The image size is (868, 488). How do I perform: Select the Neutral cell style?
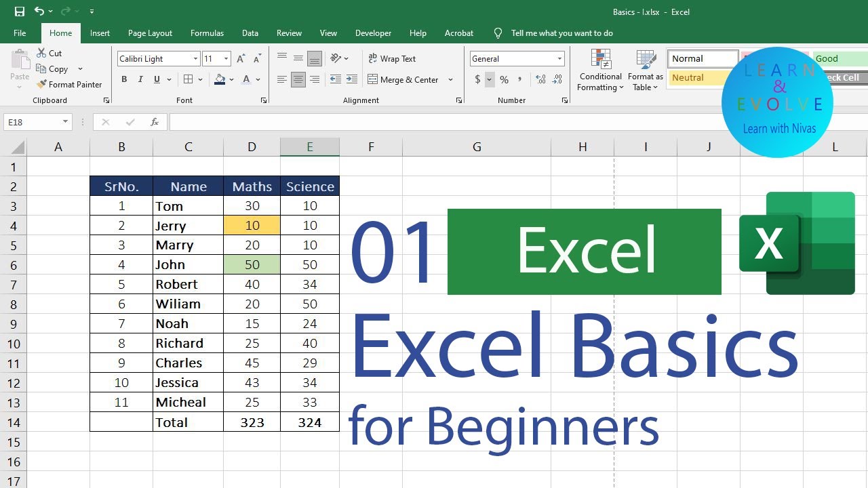(696, 78)
